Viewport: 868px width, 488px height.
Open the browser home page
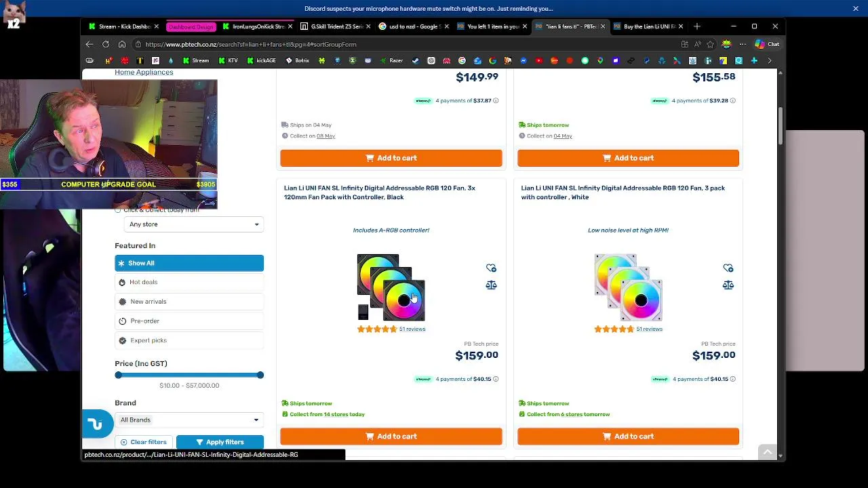122,44
